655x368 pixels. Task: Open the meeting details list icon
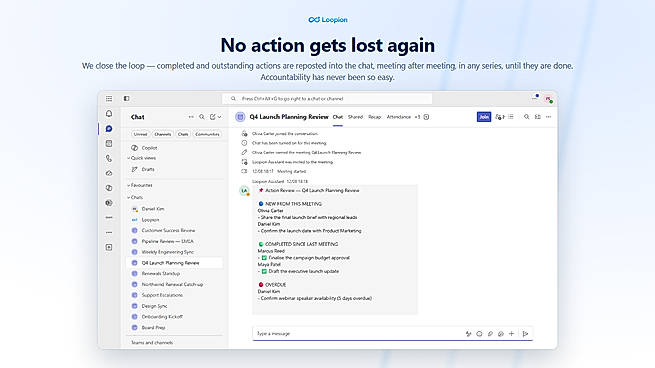tap(511, 117)
